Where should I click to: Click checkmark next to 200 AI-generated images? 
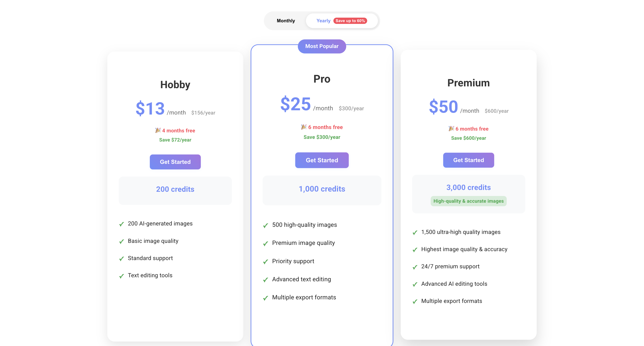[121, 224]
